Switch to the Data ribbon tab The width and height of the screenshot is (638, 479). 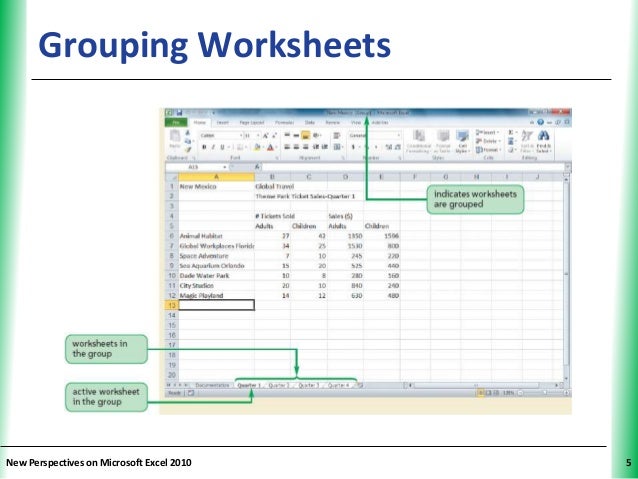coord(310,122)
